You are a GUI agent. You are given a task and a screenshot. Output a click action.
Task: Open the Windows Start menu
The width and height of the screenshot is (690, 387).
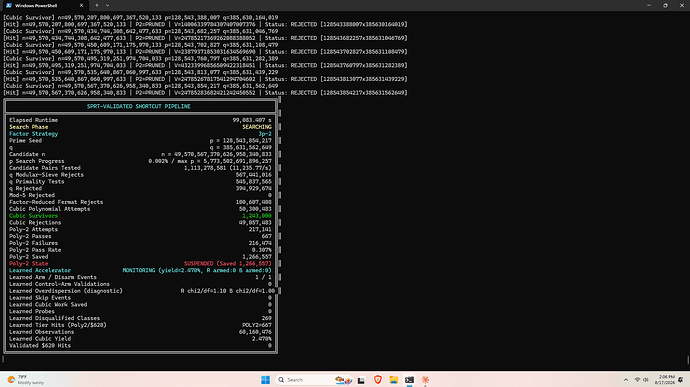coord(265,380)
